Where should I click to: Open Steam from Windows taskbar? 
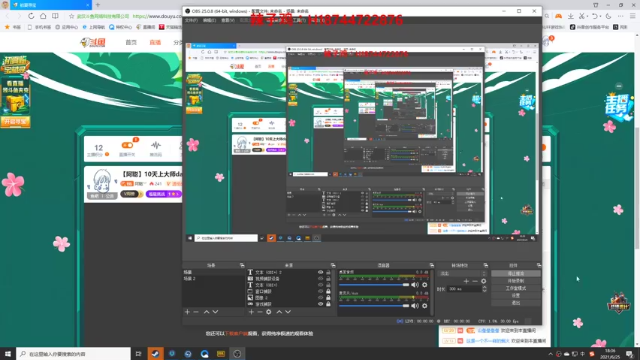(x=155, y=353)
